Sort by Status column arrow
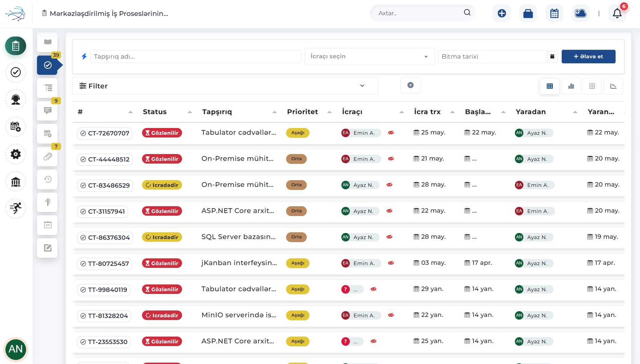This screenshot has height=364, width=640. [190, 112]
